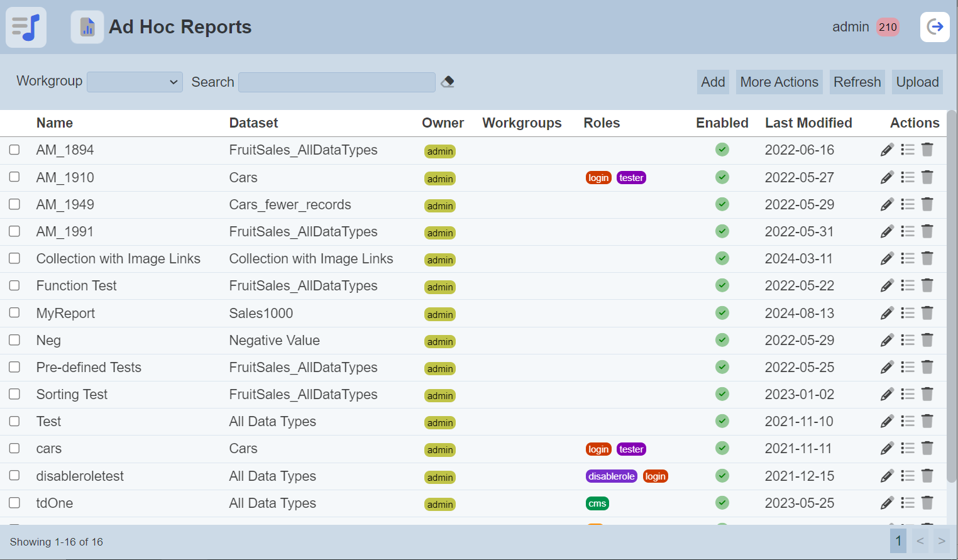This screenshot has height=560, width=958.
Task: Sort by the Name column header
Action: pos(55,123)
